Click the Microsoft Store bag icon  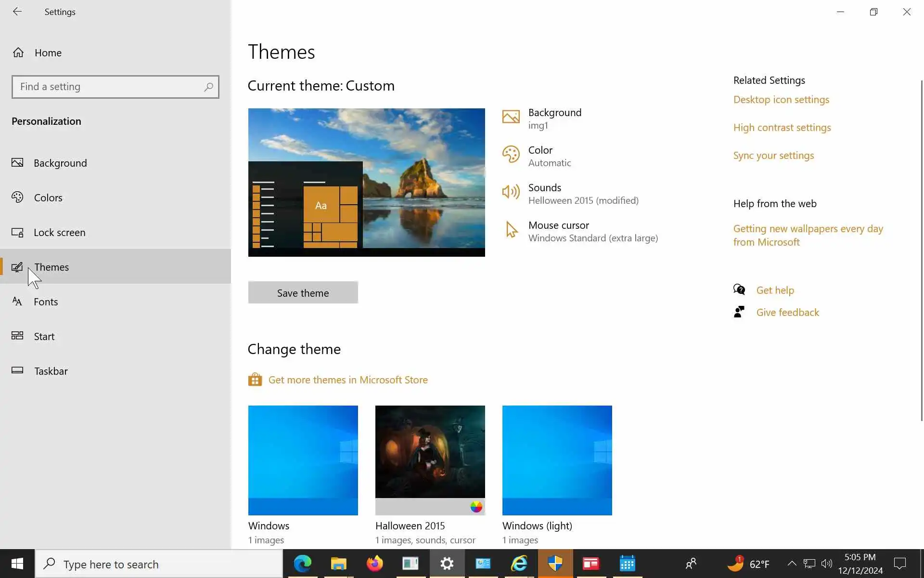[x=255, y=380]
